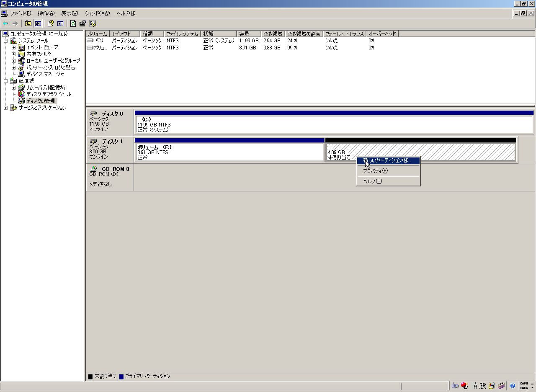536x392 pixels.
Task: Sort by the ボリューム column header
Action: [x=98, y=34]
